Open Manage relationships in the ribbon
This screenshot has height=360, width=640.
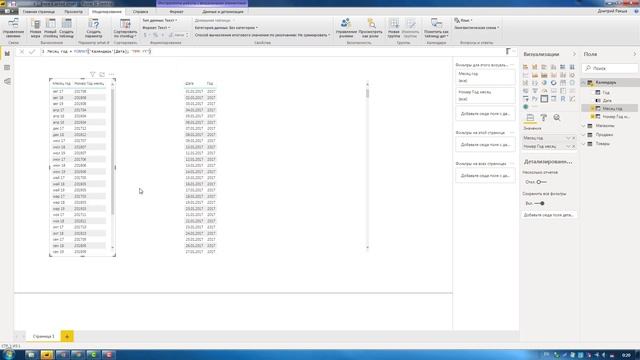tap(13, 28)
